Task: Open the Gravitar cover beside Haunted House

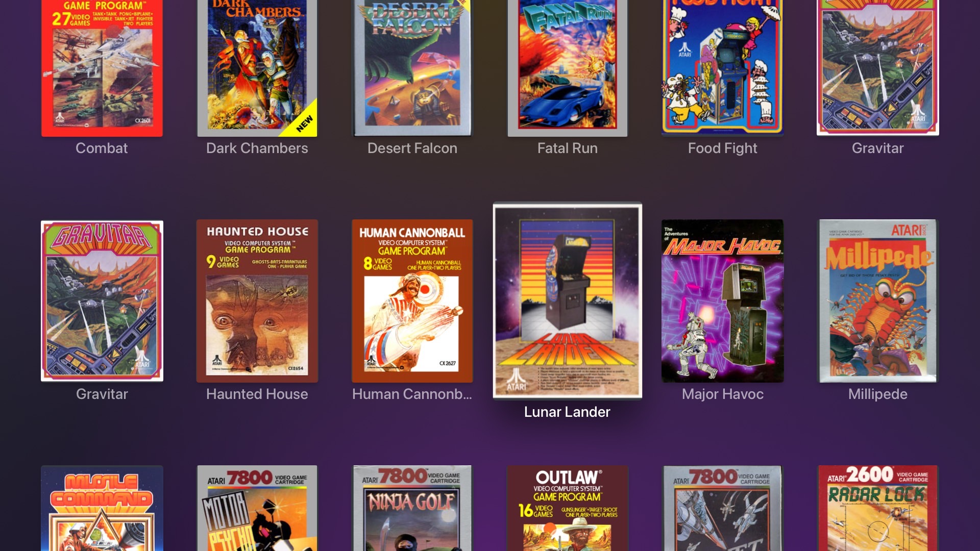Action: [x=102, y=301]
